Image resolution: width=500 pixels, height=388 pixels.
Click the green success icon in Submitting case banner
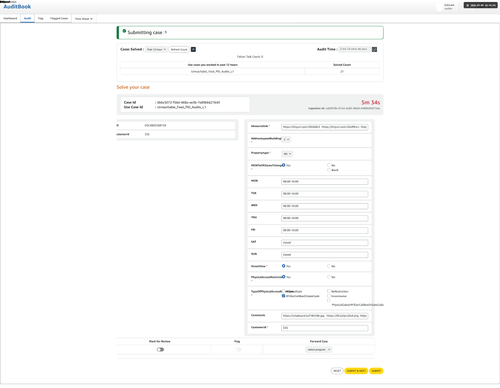click(124, 31)
